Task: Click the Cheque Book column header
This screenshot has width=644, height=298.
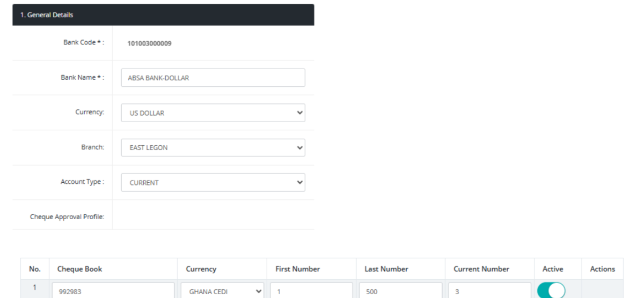Action: 80,269
